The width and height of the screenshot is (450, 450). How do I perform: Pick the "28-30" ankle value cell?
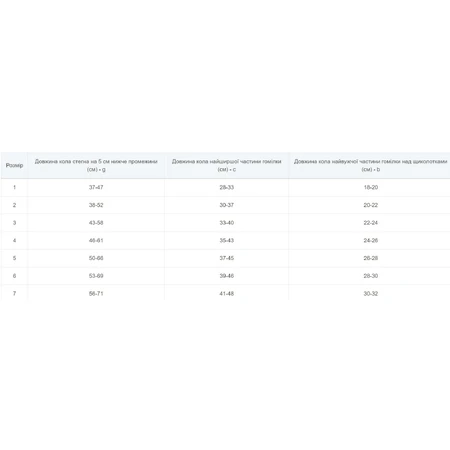point(370,276)
